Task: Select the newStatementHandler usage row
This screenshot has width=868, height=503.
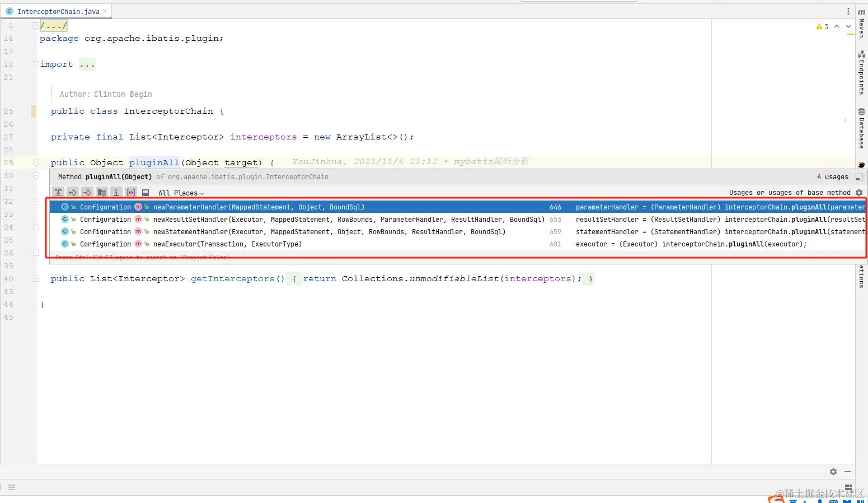Action: [458, 232]
